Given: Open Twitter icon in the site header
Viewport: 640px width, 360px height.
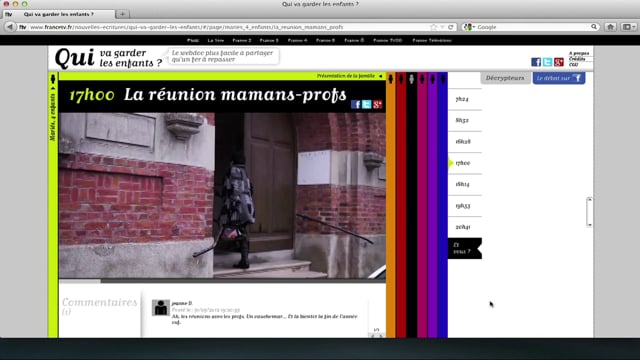Looking at the screenshot, I should click(x=547, y=62).
